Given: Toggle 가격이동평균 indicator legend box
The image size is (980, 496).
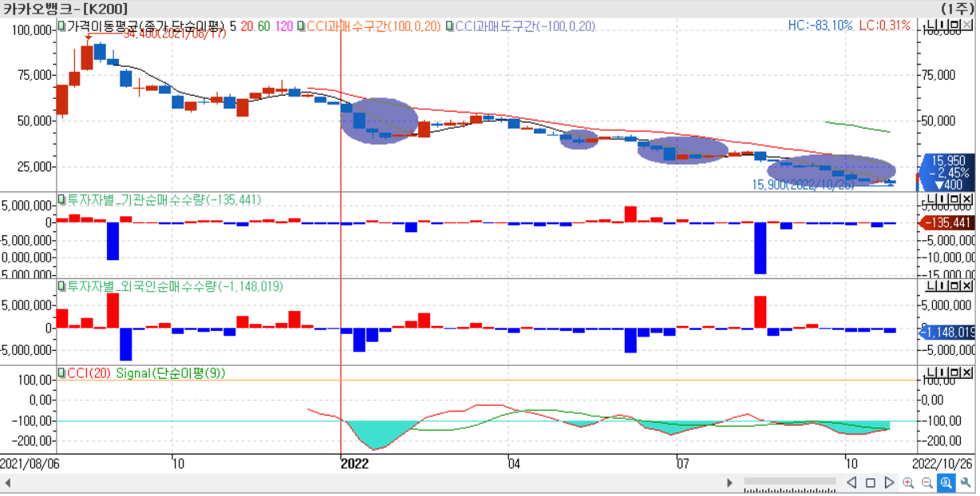Looking at the screenshot, I should pyautogui.click(x=61, y=26).
